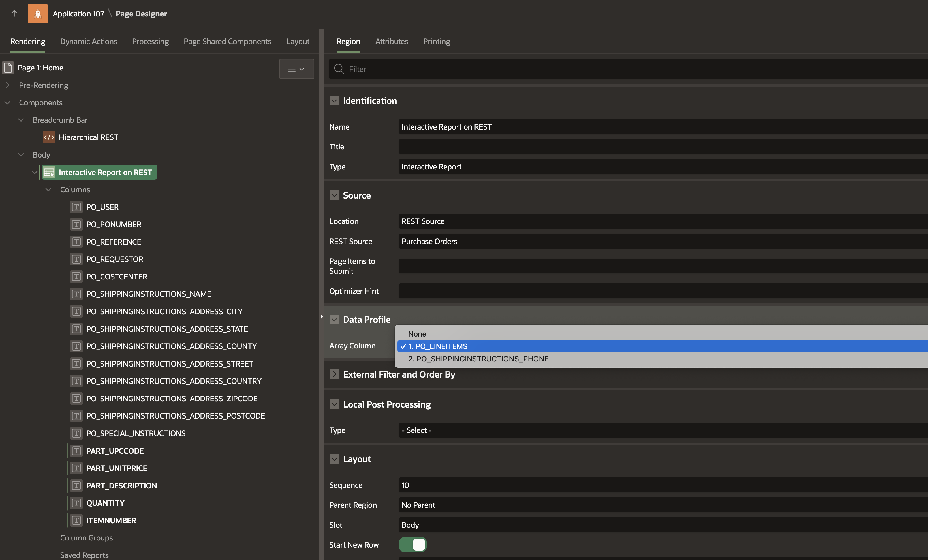Collapse the Identification section checkbox
Screen dimensions: 928x560
(334, 100)
